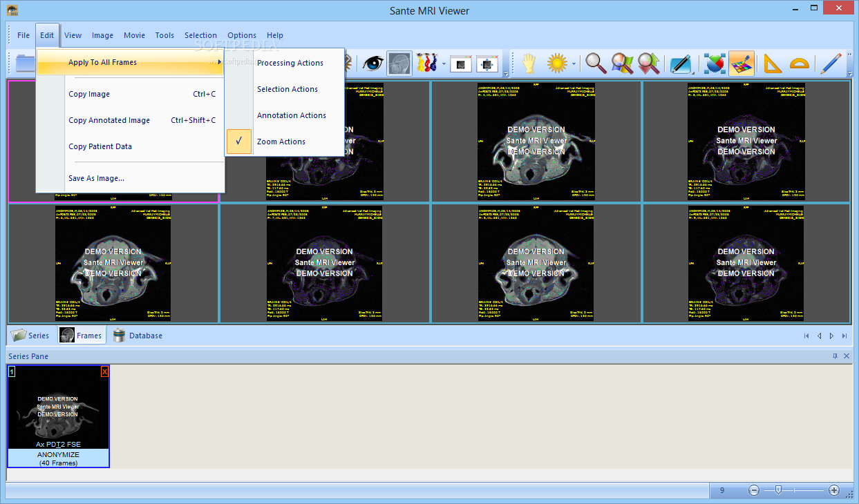This screenshot has height=504, width=859.
Task: Click the magnifier with green arrow icon
Action: pos(648,64)
